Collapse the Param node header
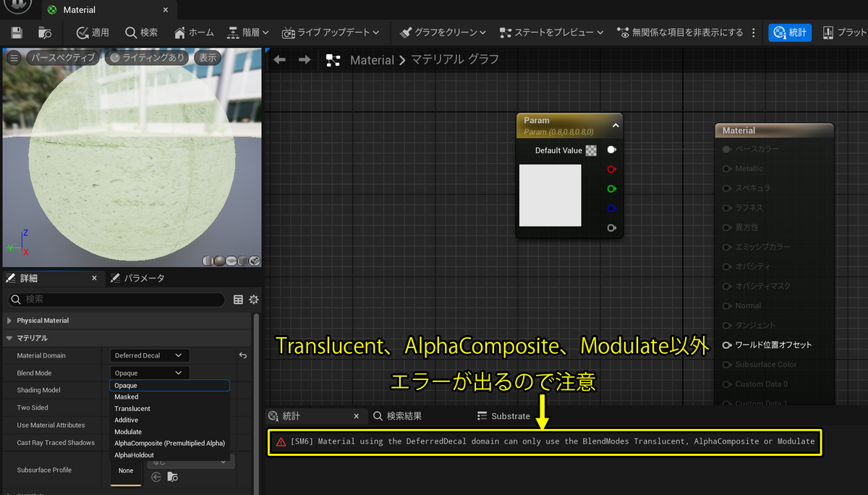The height and width of the screenshot is (495, 868). (x=614, y=124)
